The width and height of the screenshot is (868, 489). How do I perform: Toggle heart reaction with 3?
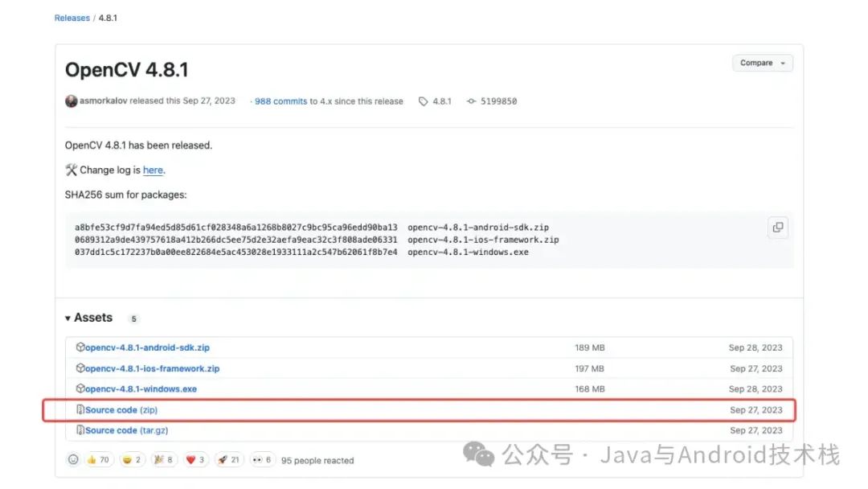pyautogui.click(x=195, y=460)
